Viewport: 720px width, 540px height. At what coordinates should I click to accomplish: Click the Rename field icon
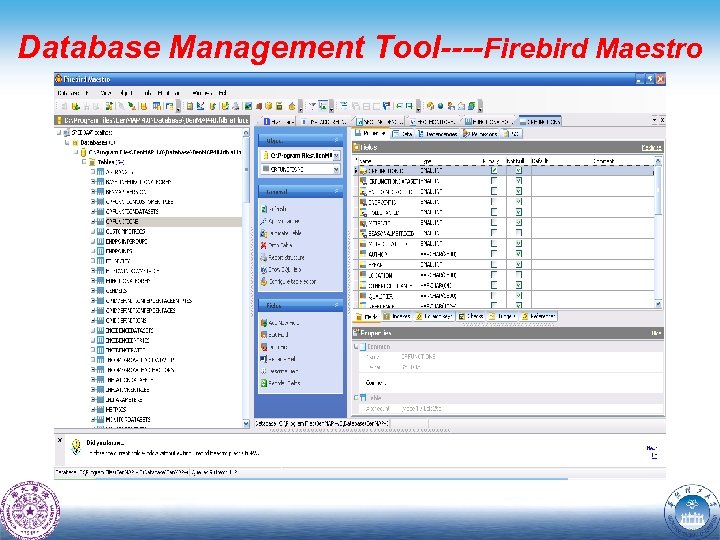264,359
